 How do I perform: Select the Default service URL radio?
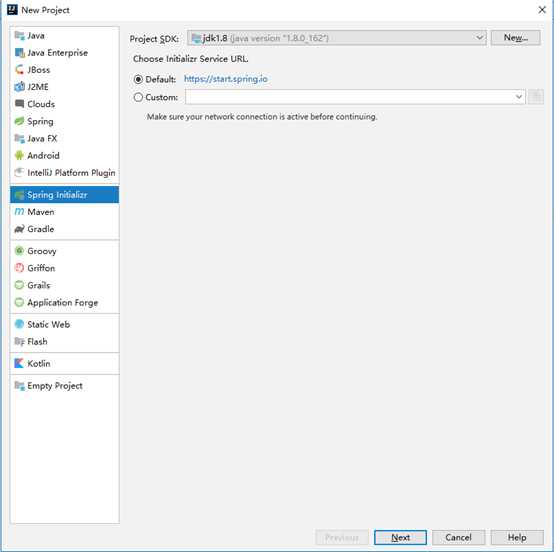click(x=138, y=79)
